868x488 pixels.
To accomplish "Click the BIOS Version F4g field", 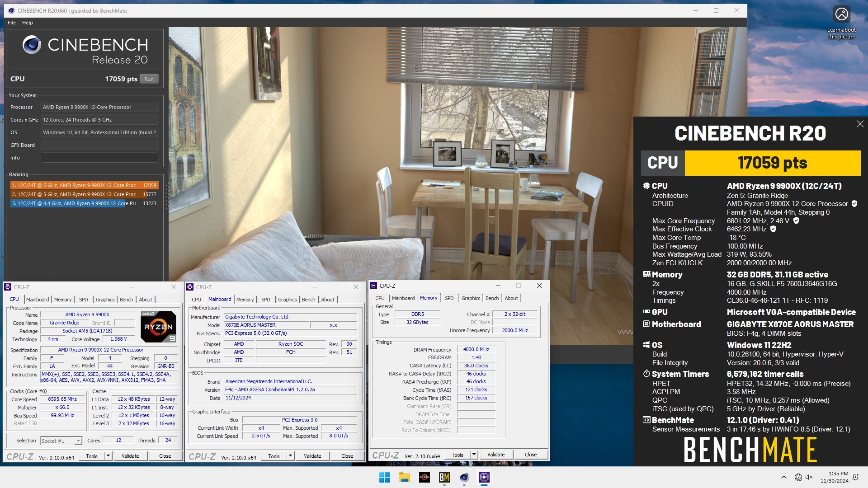I will [x=291, y=389].
